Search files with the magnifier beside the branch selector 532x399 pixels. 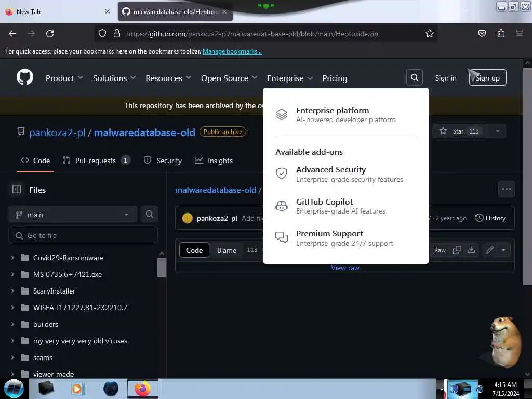(150, 214)
